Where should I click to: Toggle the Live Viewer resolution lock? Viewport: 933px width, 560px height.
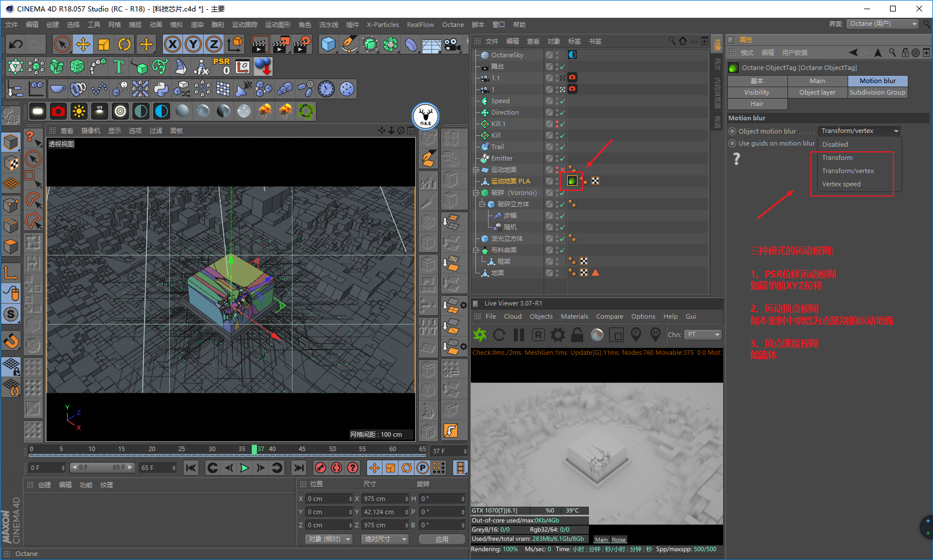click(x=577, y=335)
